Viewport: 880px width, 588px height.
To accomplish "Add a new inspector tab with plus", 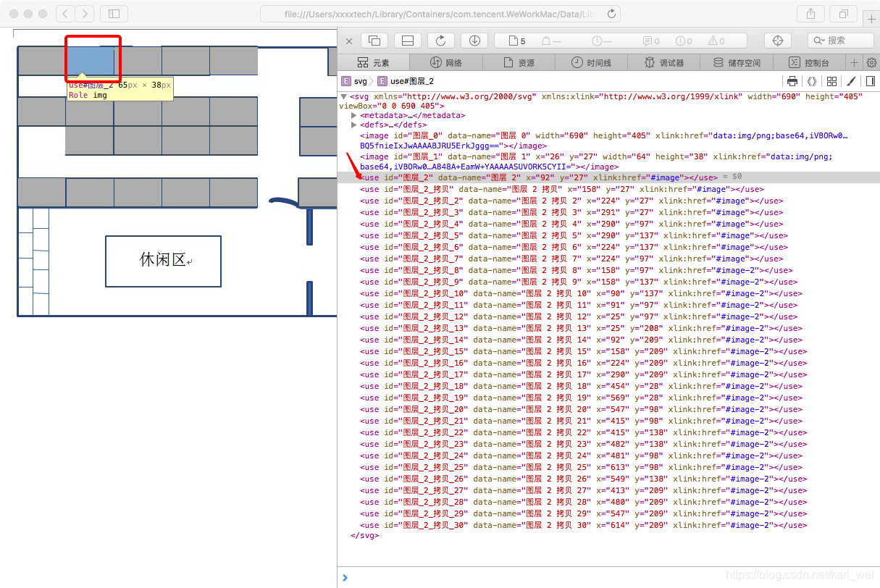I will [854, 62].
